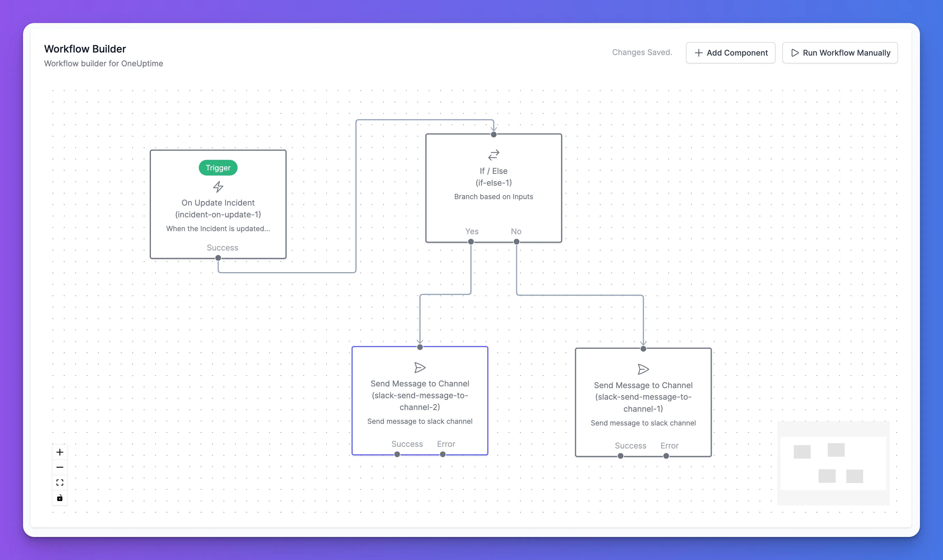Viewport: 943px width, 560px height.
Task: Click the minimap overview panel
Action: 833,463
